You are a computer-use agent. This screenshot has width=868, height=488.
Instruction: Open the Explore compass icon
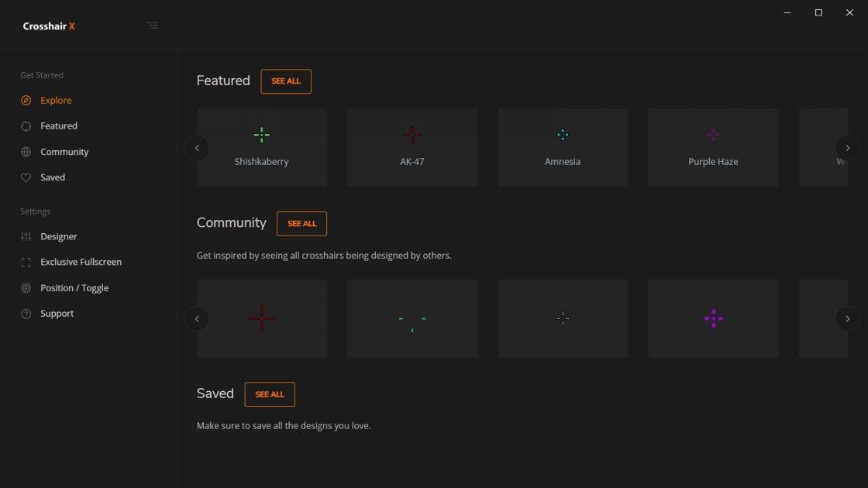coord(26,100)
